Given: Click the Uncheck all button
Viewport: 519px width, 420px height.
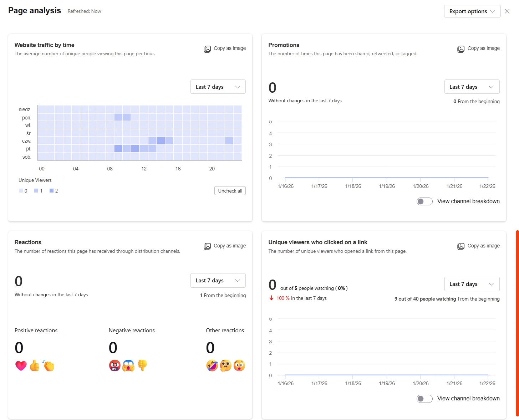Looking at the screenshot, I should coord(230,191).
